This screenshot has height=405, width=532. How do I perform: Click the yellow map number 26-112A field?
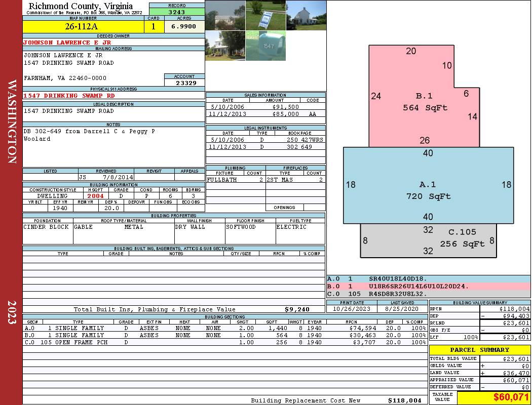click(x=83, y=26)
